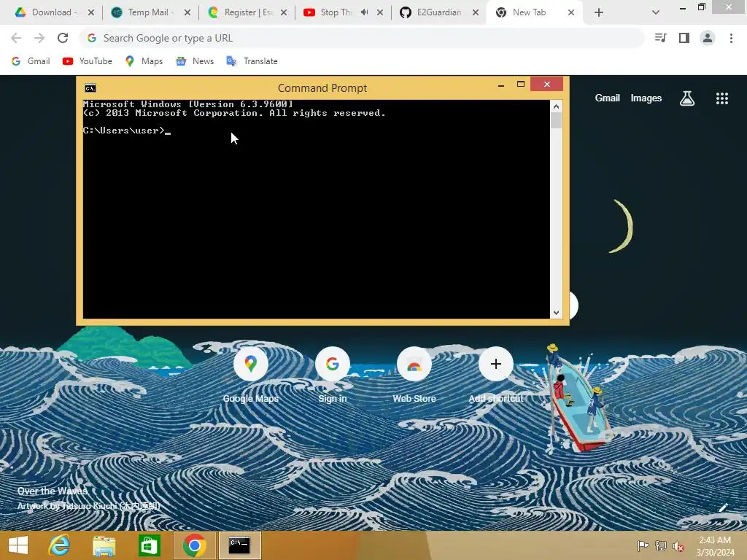The height and width of the screenshot is (560, 747).
Task: Click the Gmail link on the New Tab page
Action: coord(607,98)
